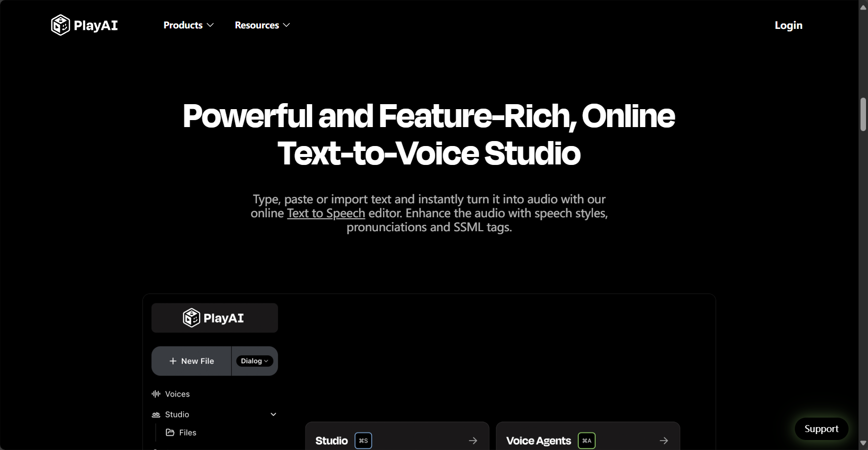Click the waveform icon next to Voices
Viewport: 868px width, 450px height.
[156, 394]
